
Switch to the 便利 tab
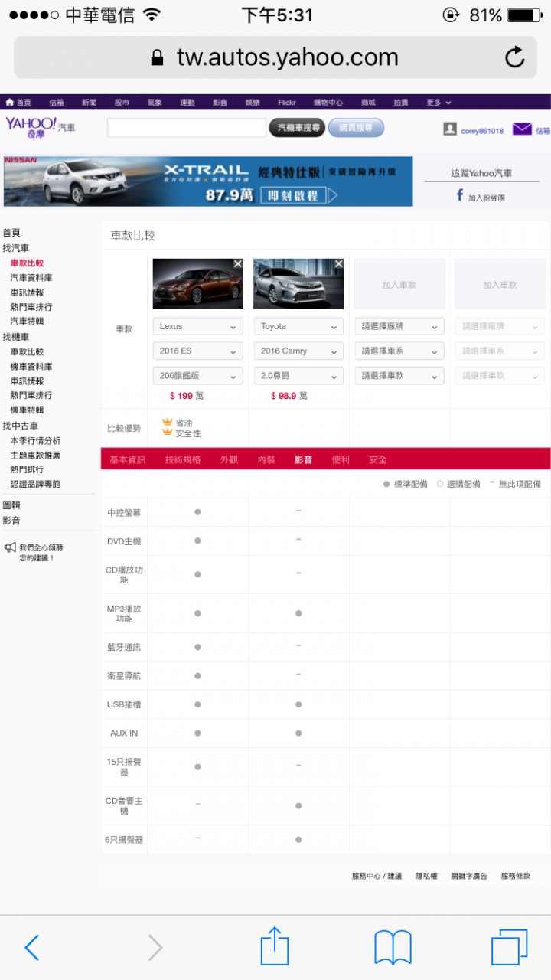coord(341,459)
